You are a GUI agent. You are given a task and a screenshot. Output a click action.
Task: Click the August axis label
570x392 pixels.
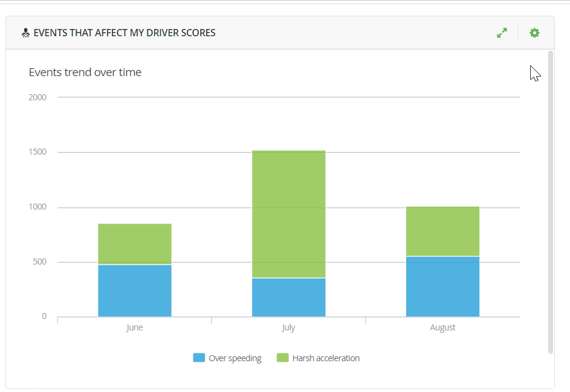(442, 327)
